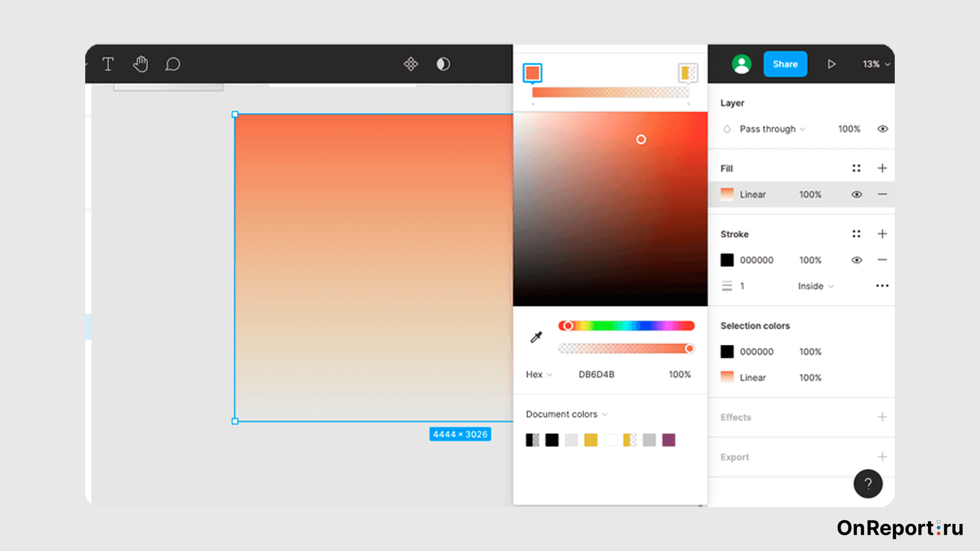Remove the stroke with minus
The height and width of the screenshot is (551, 980).
coord(882,260)
